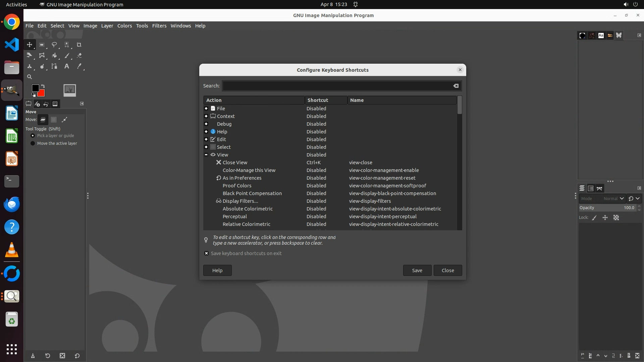Click the red background color swatch
Screen dimensions: 644x362
[42, 94]
